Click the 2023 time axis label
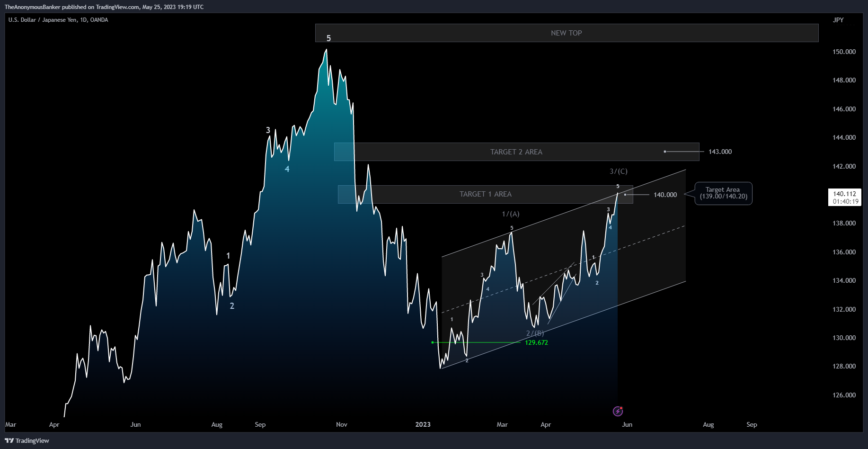Viewport: 868px width, 449px height. [423, 424]
